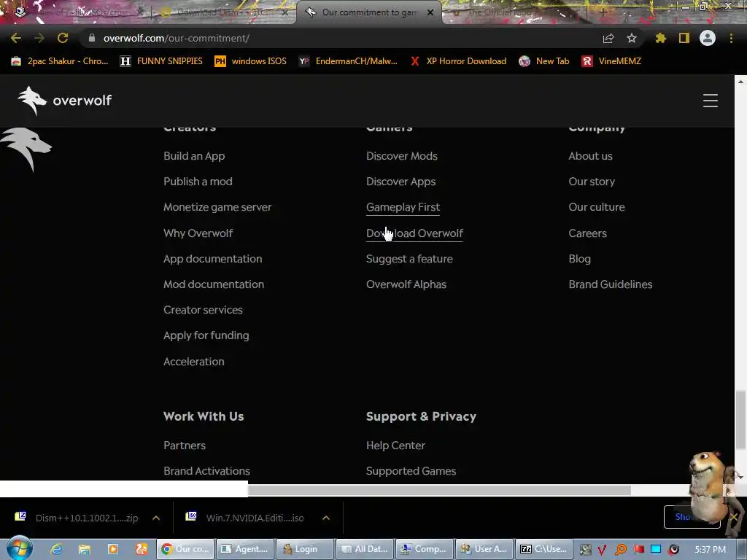The height and width of the screenshot is (560, 747).
Task: Switch to Login taskbar window
Action: coord(304,549)
